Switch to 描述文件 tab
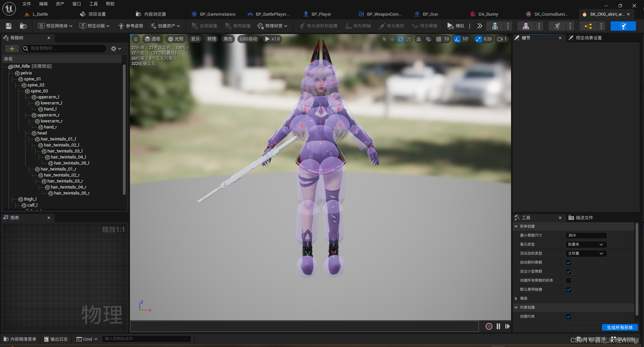Screen dimensions: 644x347 pos(584,218)
